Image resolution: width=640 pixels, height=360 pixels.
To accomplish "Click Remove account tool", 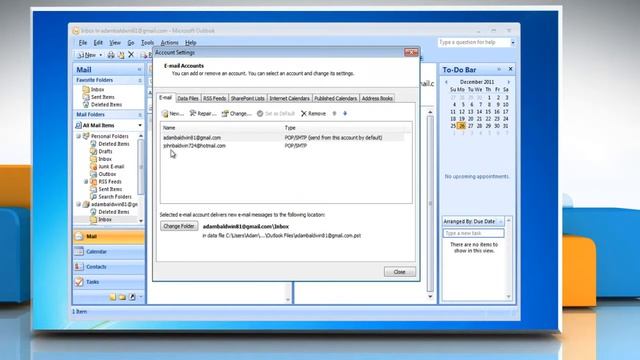I will coord(313,113).
